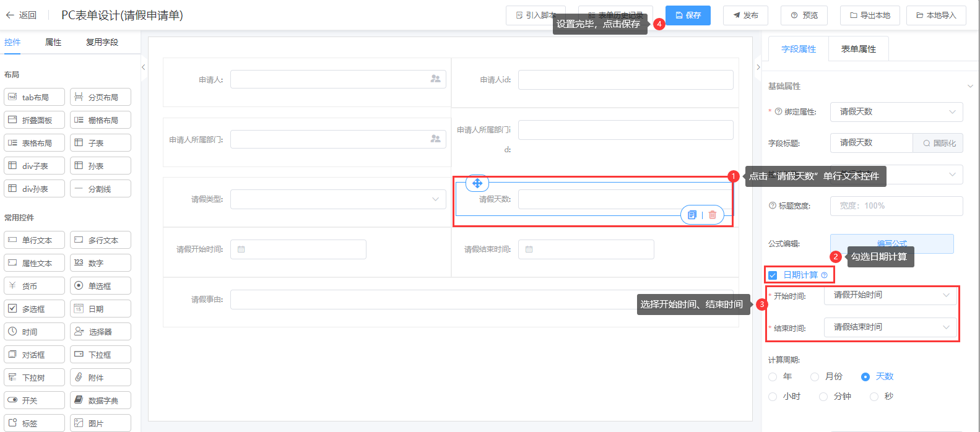
Task: Add a 分割线 divider control
Action: coord(100,189)
